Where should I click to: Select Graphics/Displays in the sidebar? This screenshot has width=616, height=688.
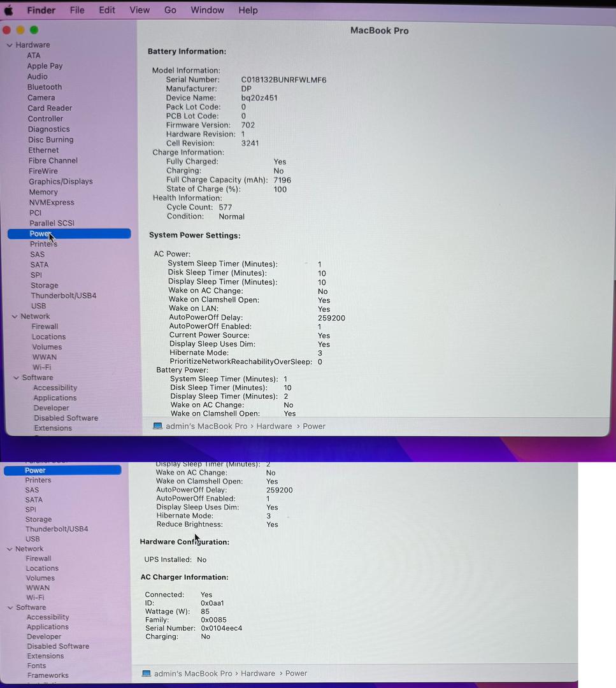coord(61,182)
